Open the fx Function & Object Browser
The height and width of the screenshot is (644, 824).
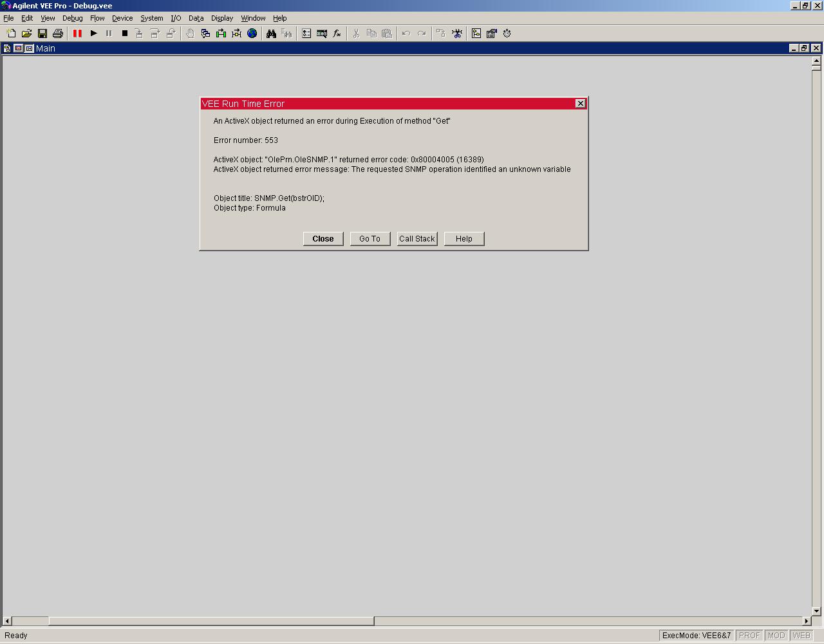(x=337, y=33)
